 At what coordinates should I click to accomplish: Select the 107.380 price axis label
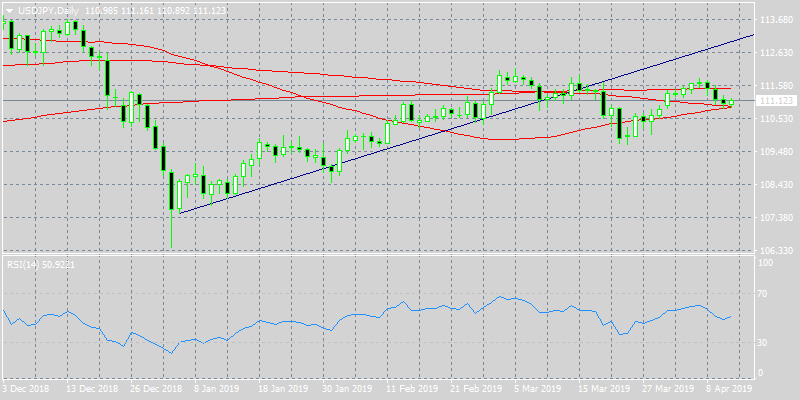point(776,218)
